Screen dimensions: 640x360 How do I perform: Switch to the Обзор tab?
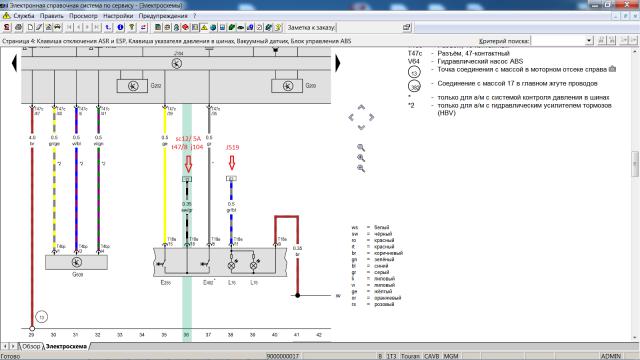[x=31, y=347]
